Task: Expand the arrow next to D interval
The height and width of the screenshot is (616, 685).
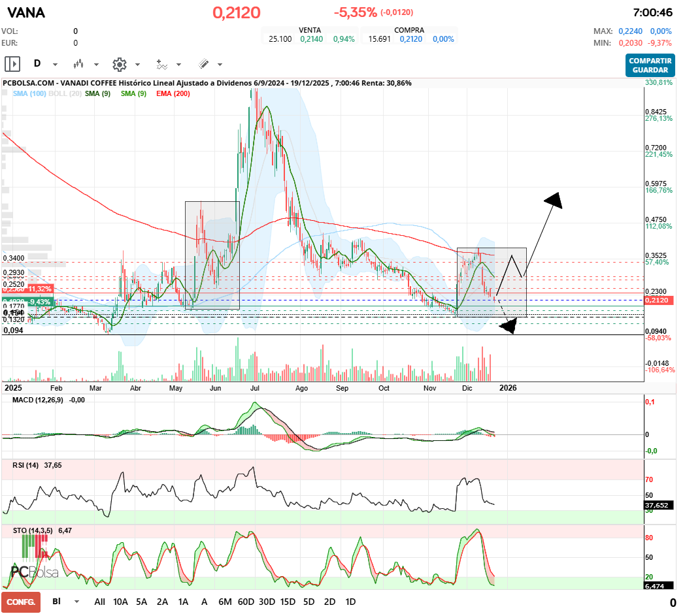Action: [x=55, y=65]
